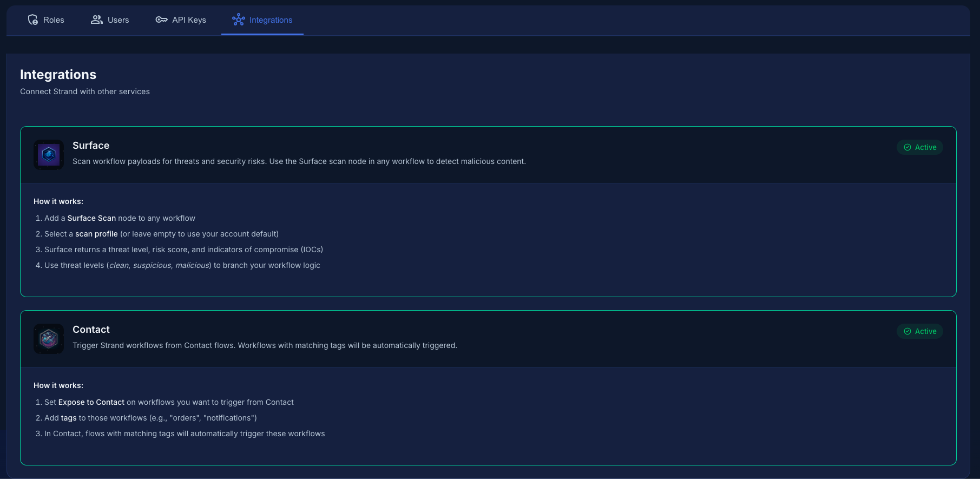The width and height of the screenshot is (980, 479).
Task: Click Surface's "How it works:" heading
Action: [58, 201]
